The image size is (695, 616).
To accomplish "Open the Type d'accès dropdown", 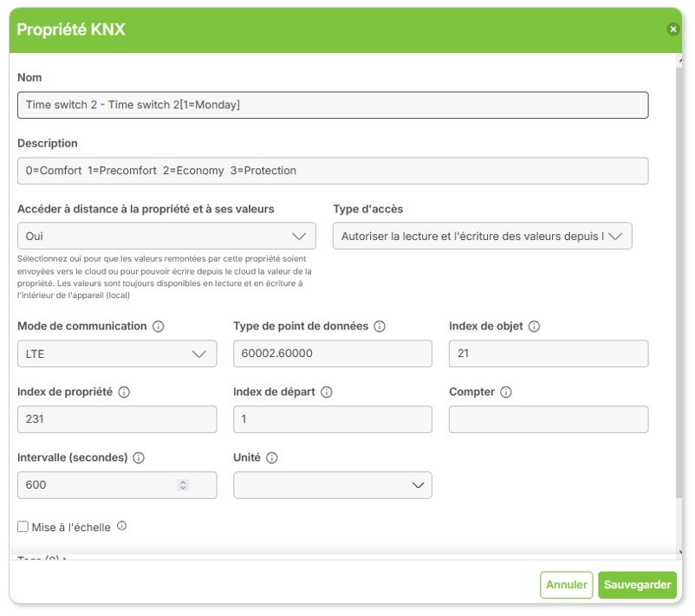I will point(482,236).
